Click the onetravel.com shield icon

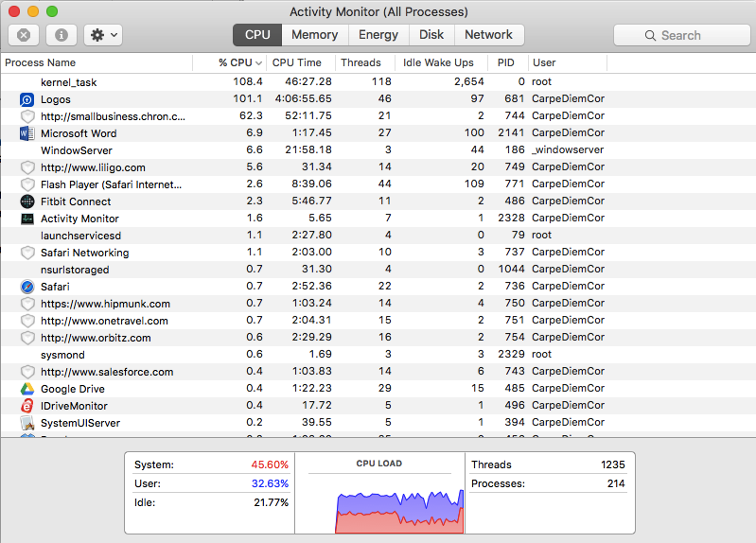coord(27,321)
